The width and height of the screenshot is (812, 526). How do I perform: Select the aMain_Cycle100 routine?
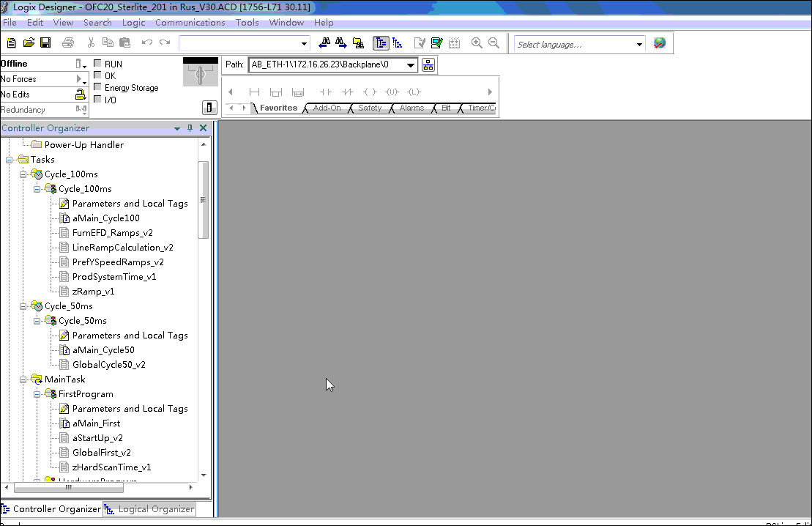(105, 218)
